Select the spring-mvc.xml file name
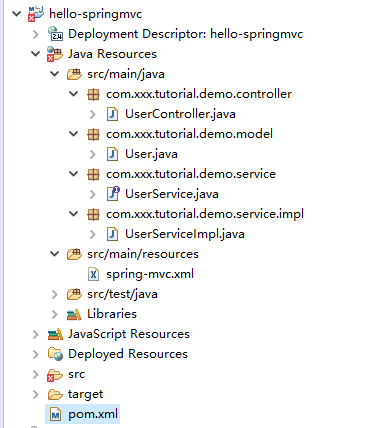 [150, 274]
